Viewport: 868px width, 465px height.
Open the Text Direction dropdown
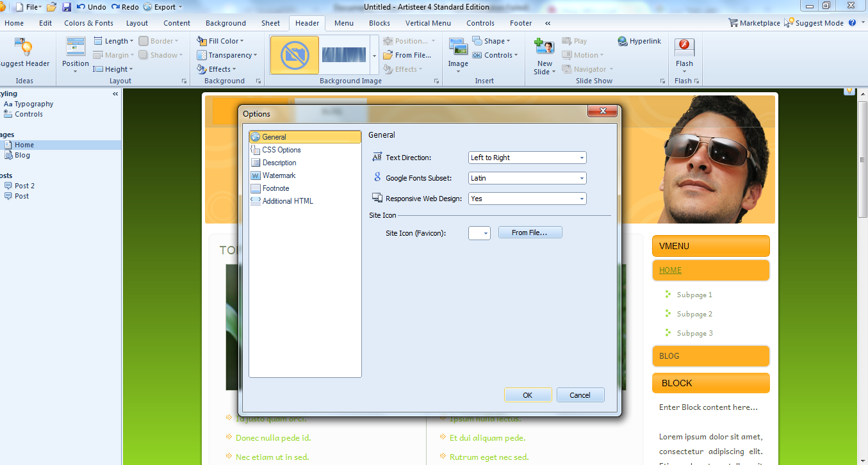tap(527, 158)
